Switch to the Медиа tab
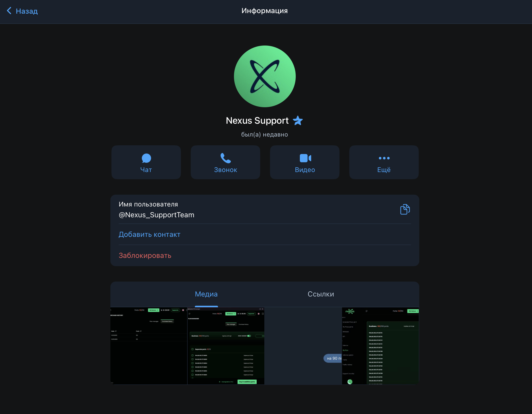The width and height of the screenshot is (532, 414). [206, 294]
